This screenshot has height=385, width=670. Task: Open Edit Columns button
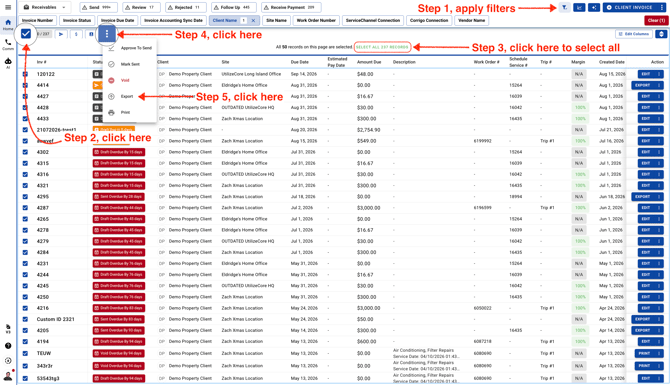pos(634,34)
